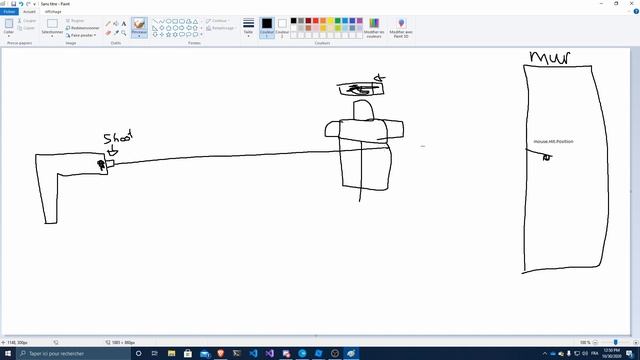Click the zoom in plus button
This screenshot has height=360, width=640.
point(636,342)
